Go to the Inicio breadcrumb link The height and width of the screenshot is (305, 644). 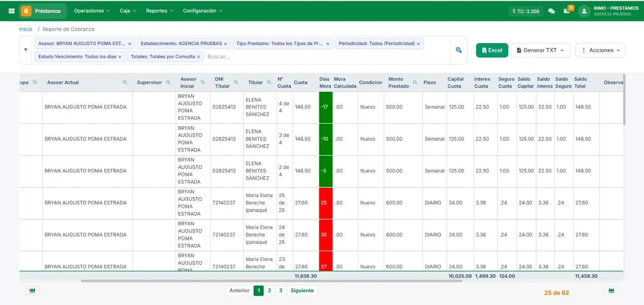[26, 29]
